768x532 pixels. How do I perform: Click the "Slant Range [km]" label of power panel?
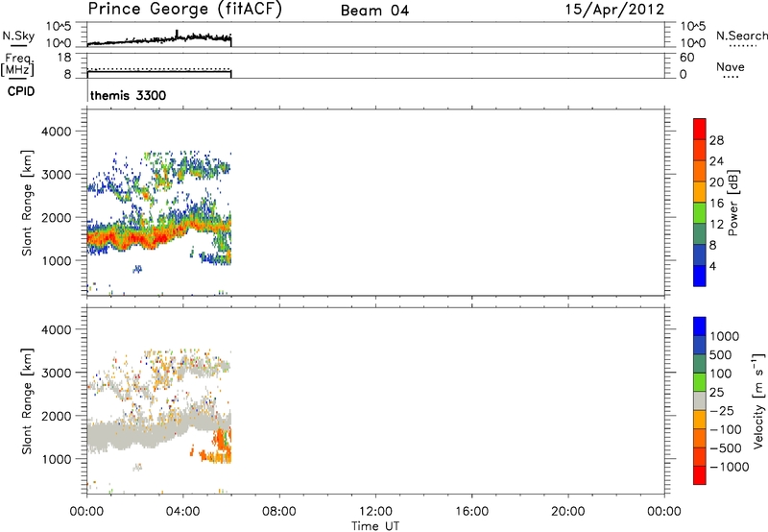(x=27, y=203)
